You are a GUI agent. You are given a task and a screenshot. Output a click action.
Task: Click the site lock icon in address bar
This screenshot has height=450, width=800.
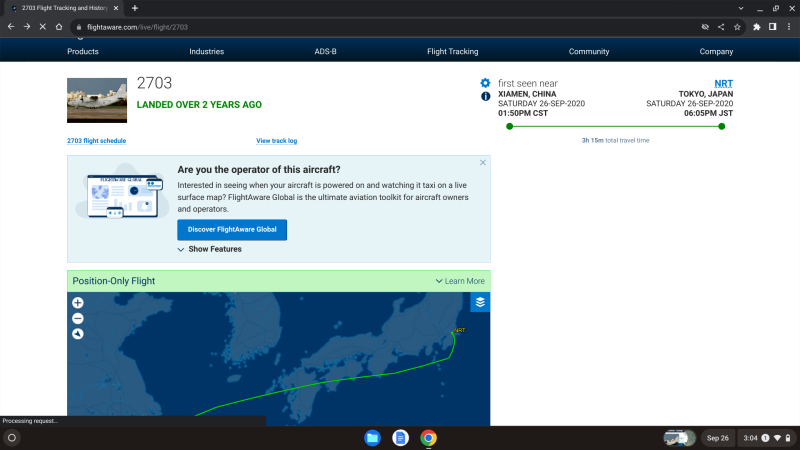pyautogui.click(x=79, y=27)
